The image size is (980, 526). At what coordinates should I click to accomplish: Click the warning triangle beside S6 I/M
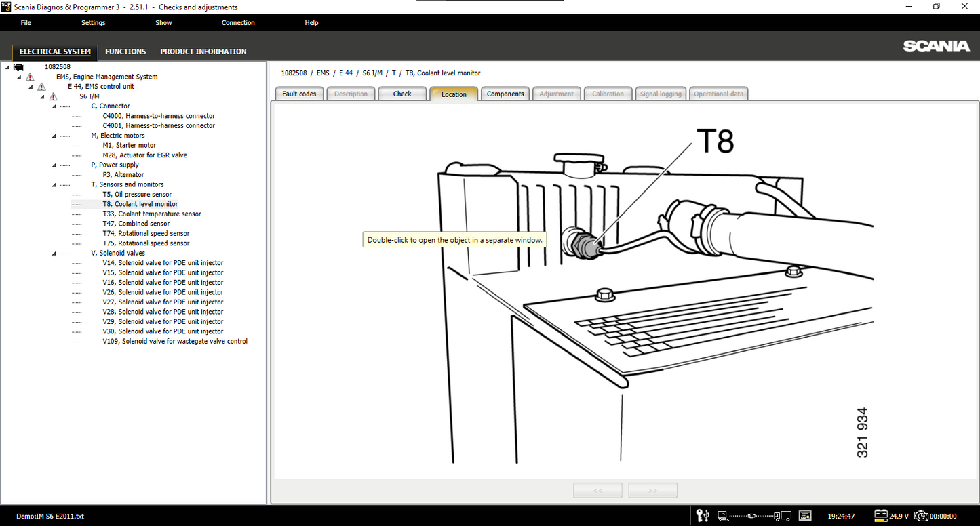tap(53, 97)
